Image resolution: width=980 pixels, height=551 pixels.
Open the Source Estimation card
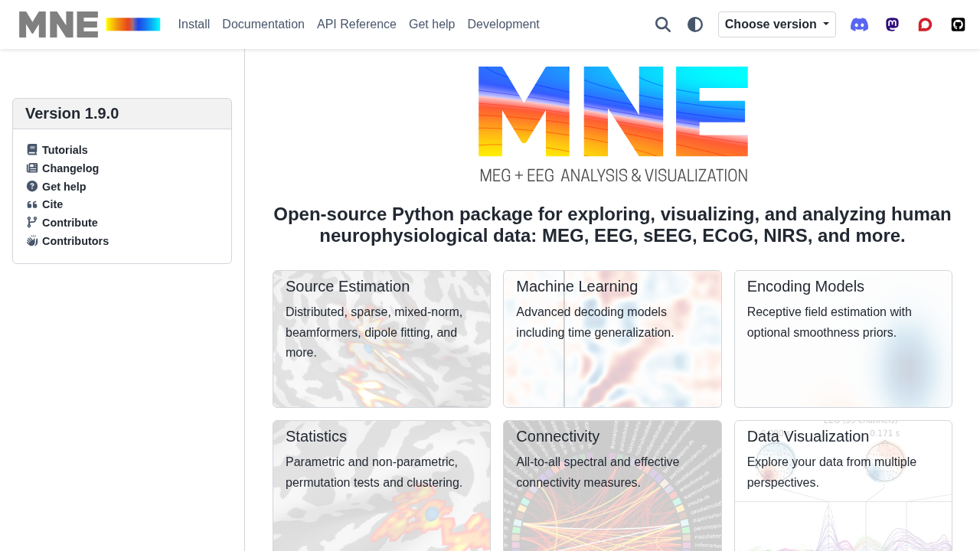click(381, 338)
